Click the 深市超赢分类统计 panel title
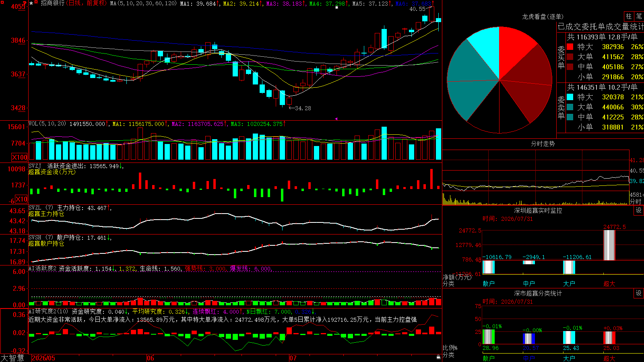 coord(538,293)
